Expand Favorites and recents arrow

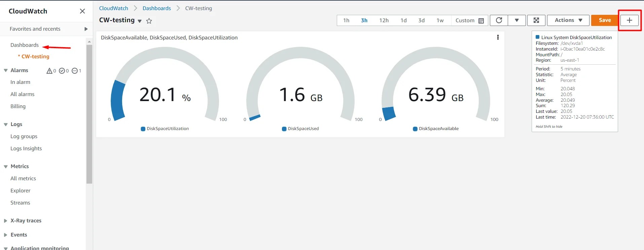pos(86,29)
